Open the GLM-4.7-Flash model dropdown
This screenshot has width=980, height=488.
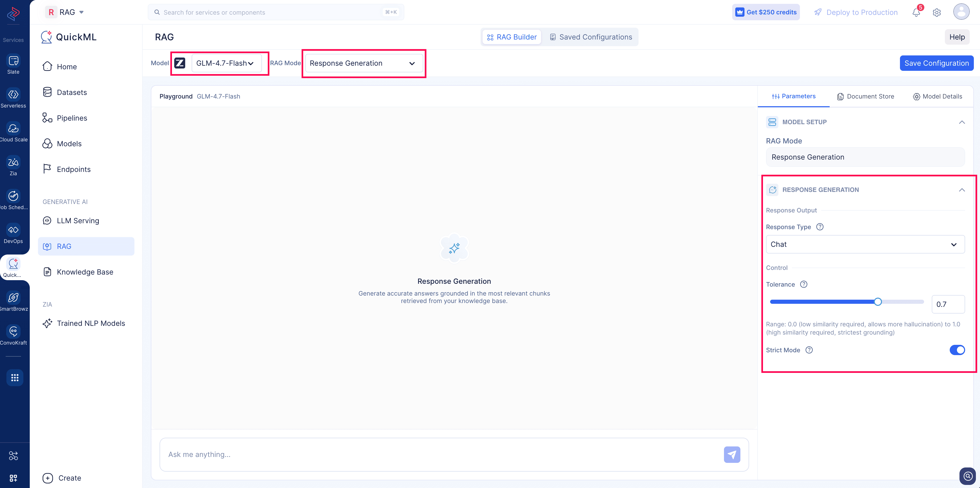(x=226, y=63)
